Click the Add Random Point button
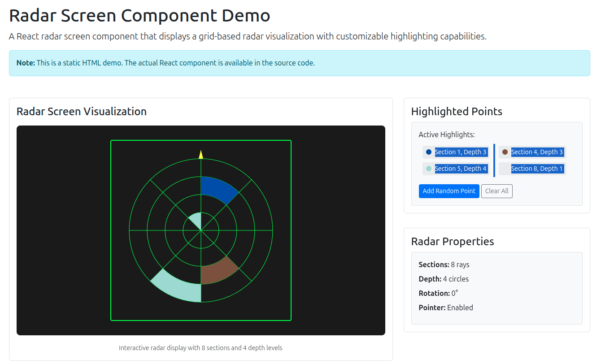This screenshot has width=601, height=364. click(x=449, y=191)
